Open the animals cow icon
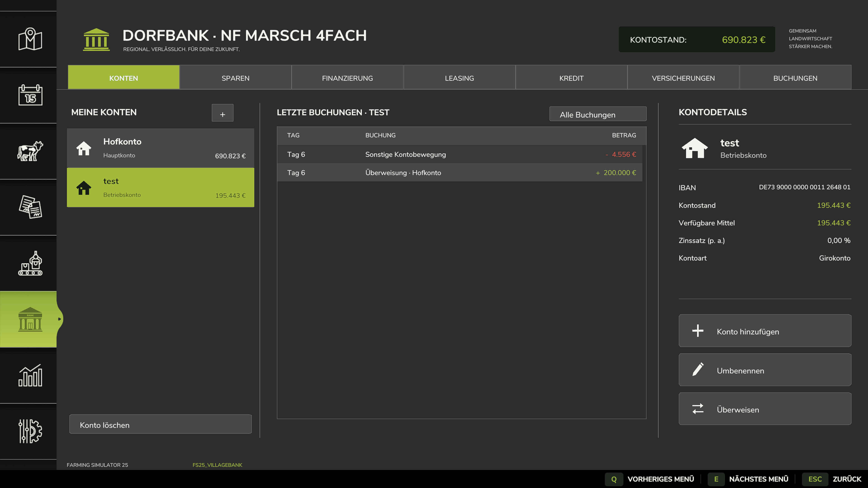Screen dimensions: 868x488 [x=30, y=151]
